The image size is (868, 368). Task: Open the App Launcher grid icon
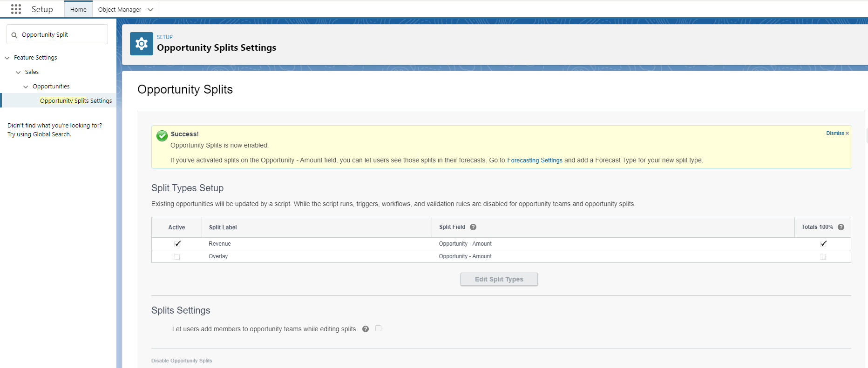click(x=16, y=9)
